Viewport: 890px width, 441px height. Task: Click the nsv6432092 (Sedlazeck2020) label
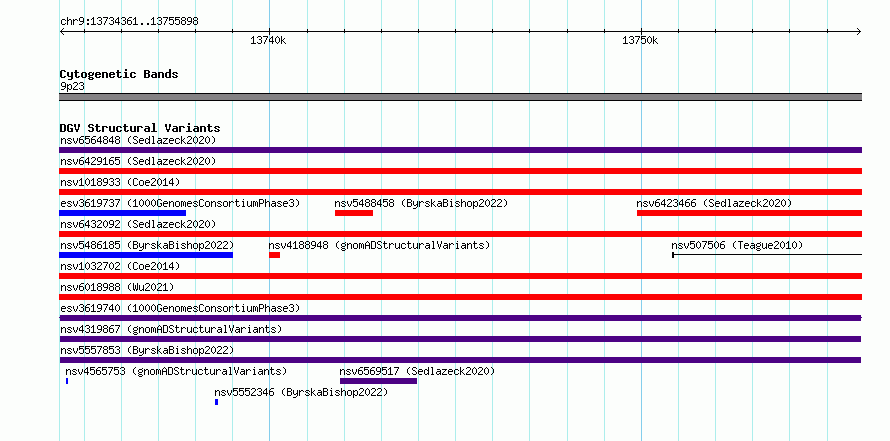(x=138, y=224)
